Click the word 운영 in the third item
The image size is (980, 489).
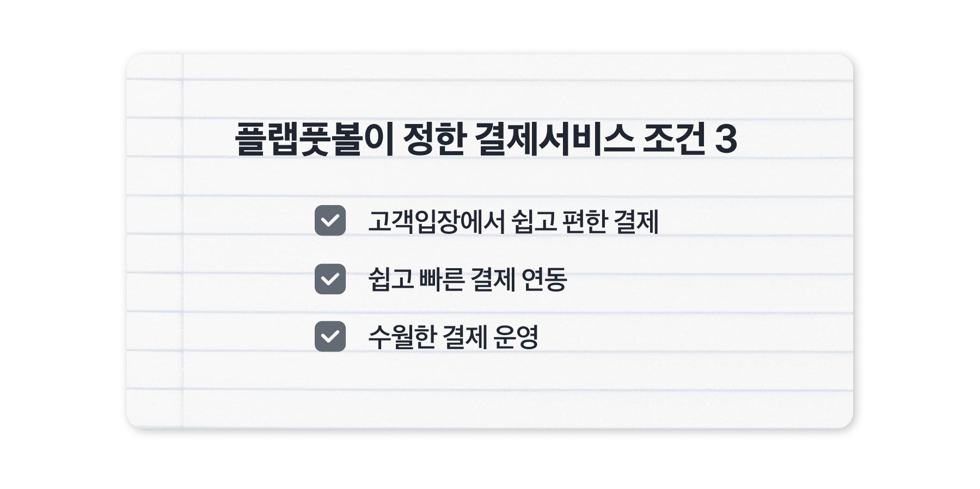click(515, 337)
